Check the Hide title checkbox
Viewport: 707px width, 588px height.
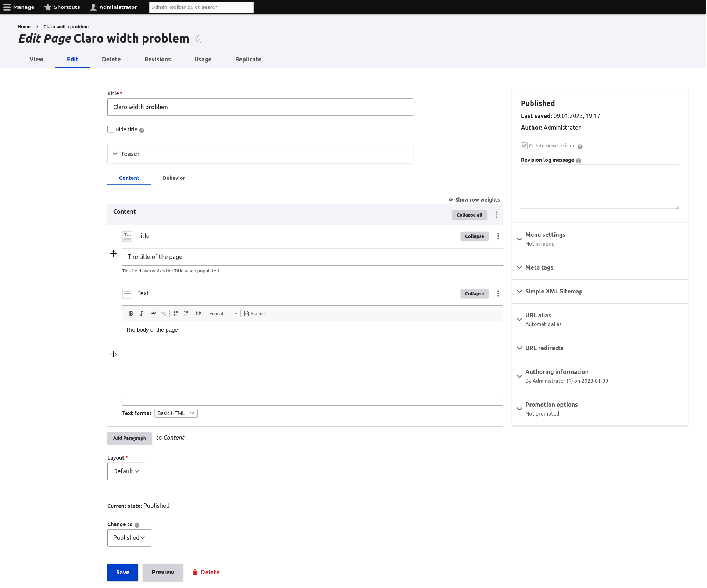110,129
